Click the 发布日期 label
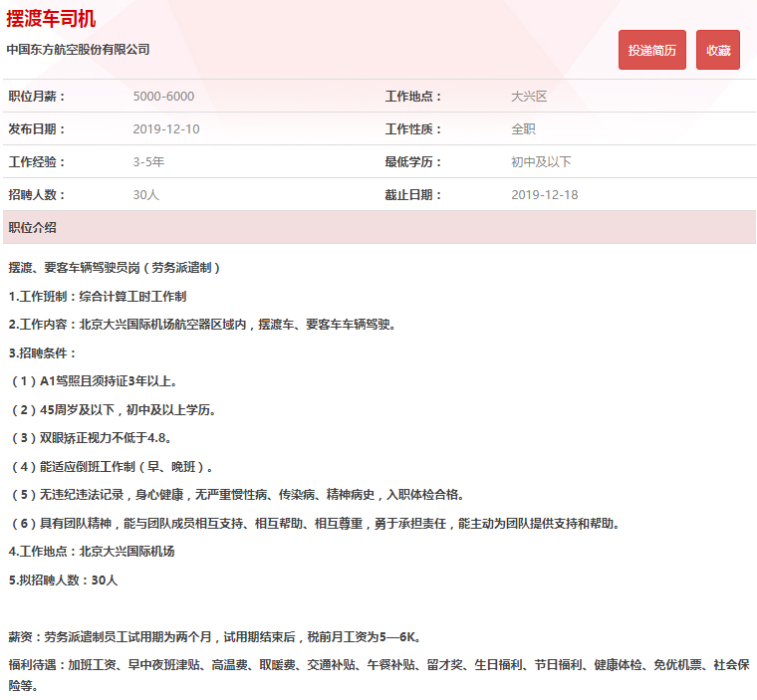The height and width of the screenshot is (700, 757). pyautogui.click(x=37, y=128)
